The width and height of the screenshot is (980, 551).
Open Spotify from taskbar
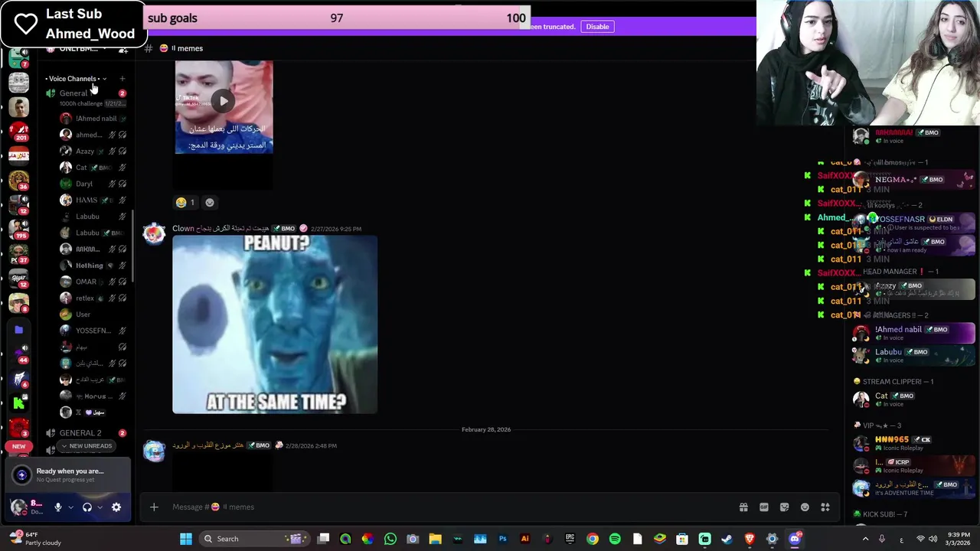(x=615, y=539)
